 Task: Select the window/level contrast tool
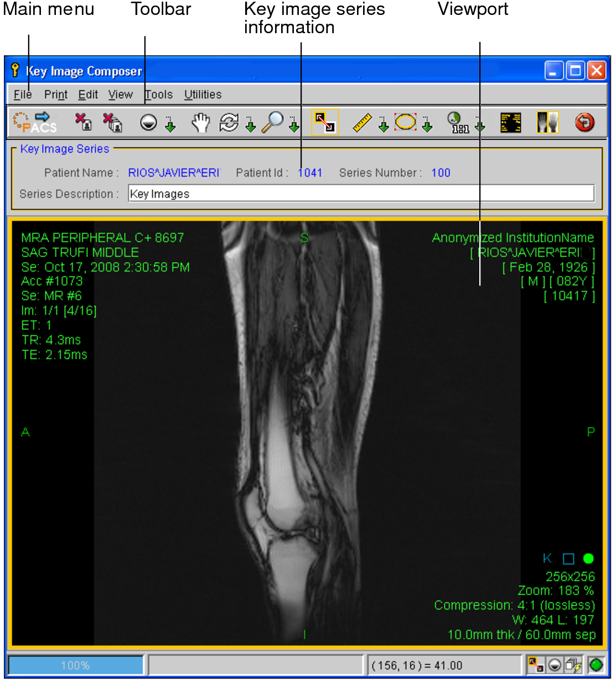coord(148,122)
